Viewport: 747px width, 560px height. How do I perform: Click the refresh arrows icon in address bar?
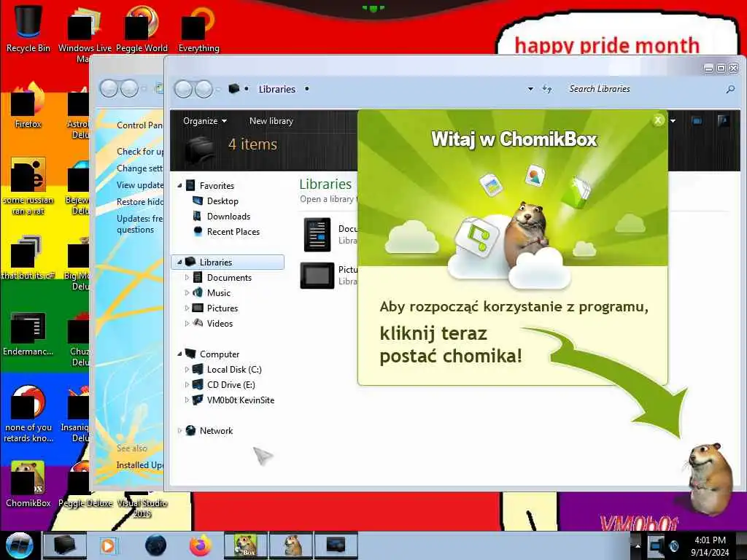pos(547,89)
